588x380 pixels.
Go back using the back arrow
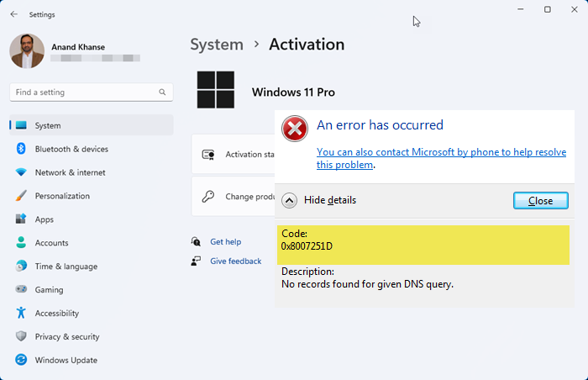click(13, 13)
